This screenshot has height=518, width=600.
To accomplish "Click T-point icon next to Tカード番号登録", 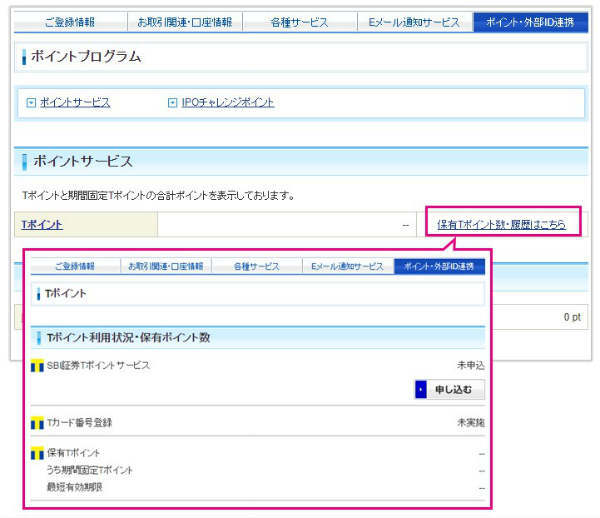I will pos(37,423).
